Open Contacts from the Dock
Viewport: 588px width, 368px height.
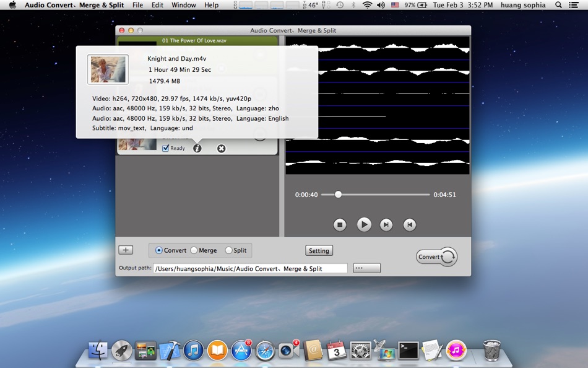313,351
